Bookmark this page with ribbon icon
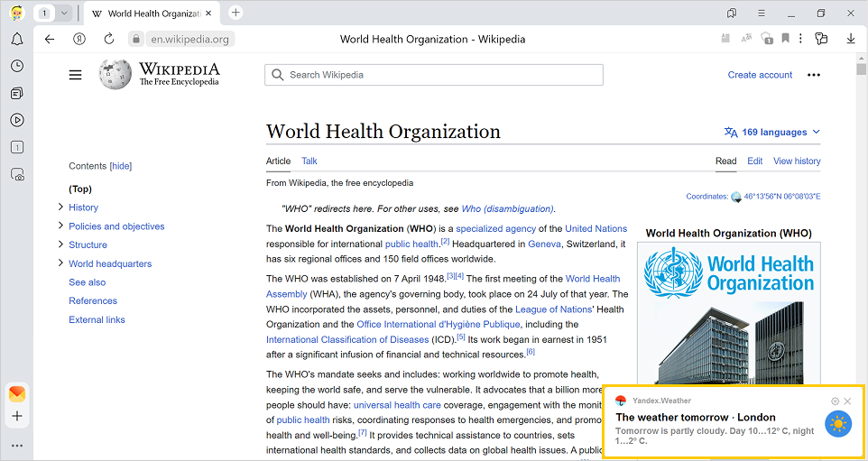The height and width of the screenshot is (461, 868). pos(786,39)
